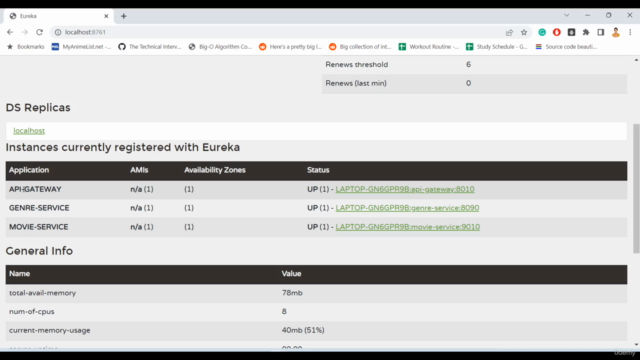The width and height of the screenshot is (640, 360).
Task: Open the movie-service:9010 instance link
Action: coord(408,227)
